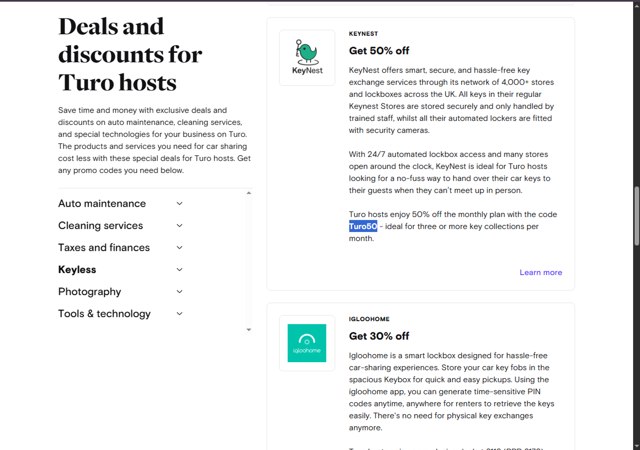Click the highlighted Turo50 promo code
This screenshot has height=450, width=640.
click(363, 226)
